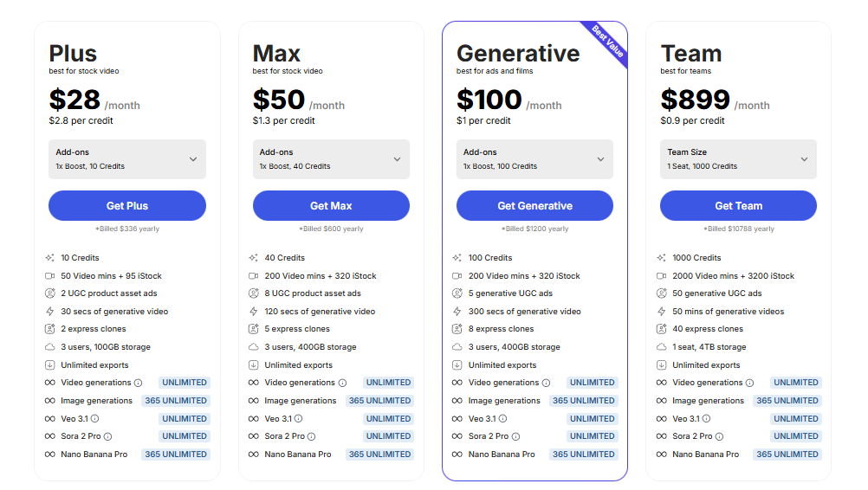
Task: Click express clones icon in Max plan
Action: click(x=254, y=329)
